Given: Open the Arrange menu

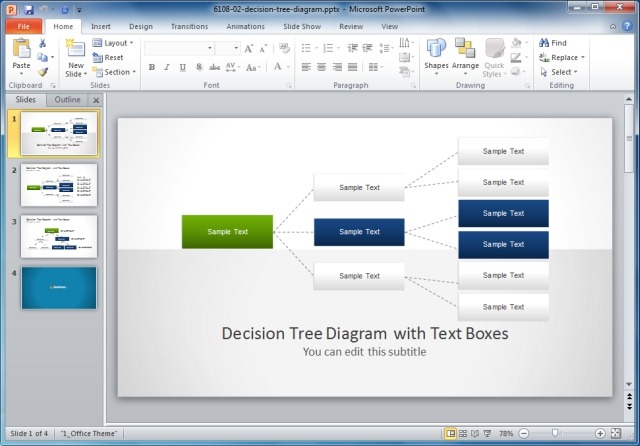Looking at the screenshot, I should [x=465, y=57].
